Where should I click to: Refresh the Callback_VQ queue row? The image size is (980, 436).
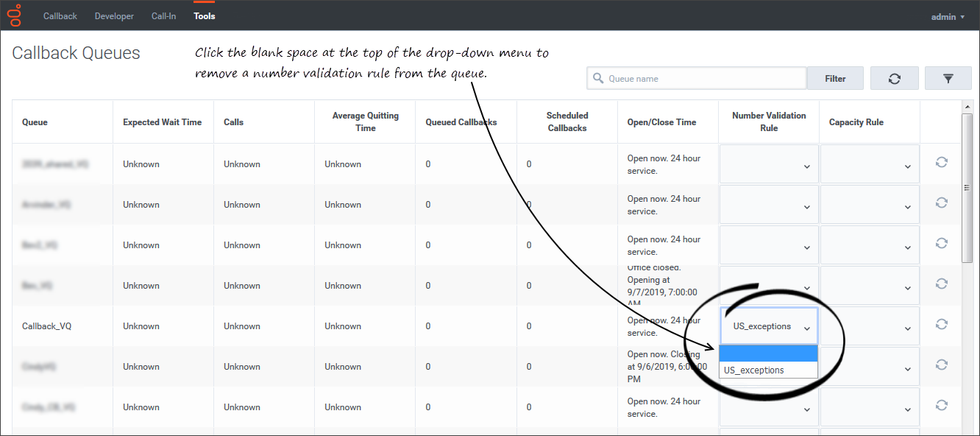tap(941, 324)
